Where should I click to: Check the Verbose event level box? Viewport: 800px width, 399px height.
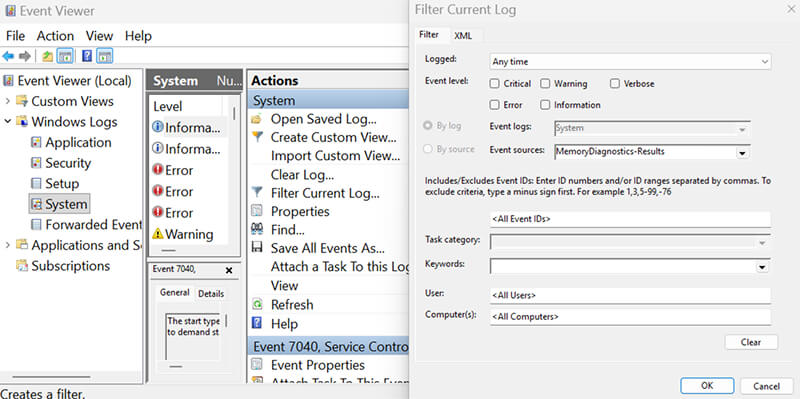click(x=615, y=84)
